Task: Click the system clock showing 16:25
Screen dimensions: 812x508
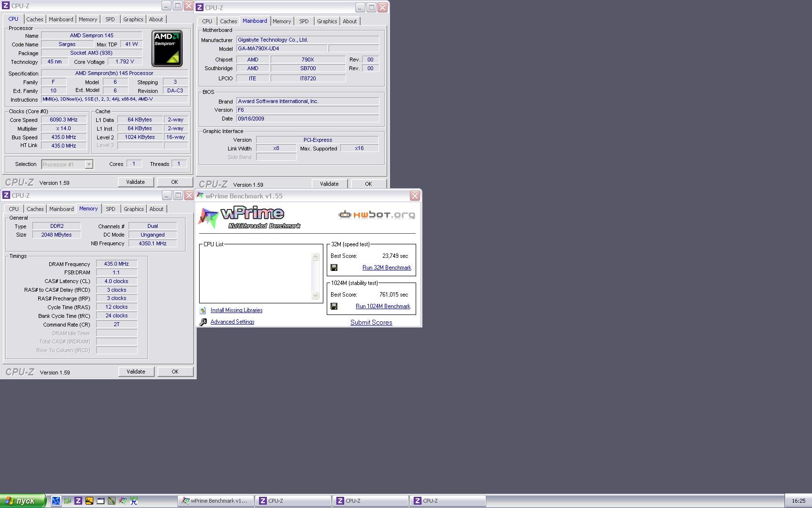Action: coord(798,501)
